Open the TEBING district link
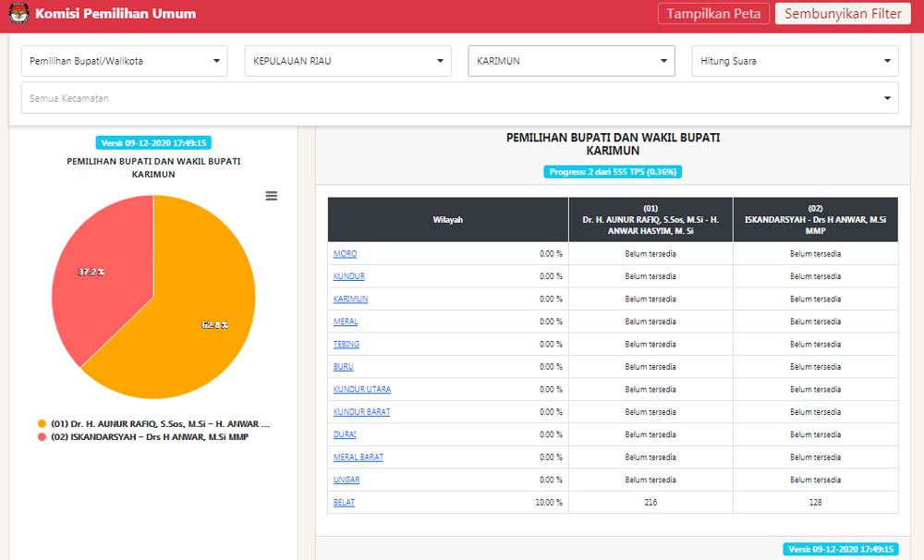 [346, 345]
